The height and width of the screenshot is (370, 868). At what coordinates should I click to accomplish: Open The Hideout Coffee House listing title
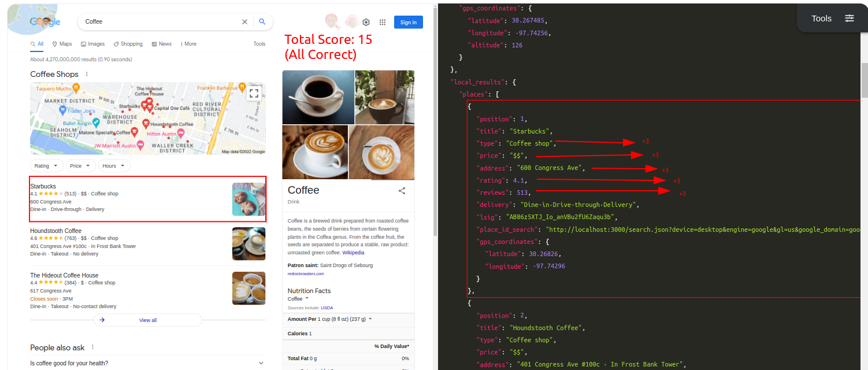point(64,275)
